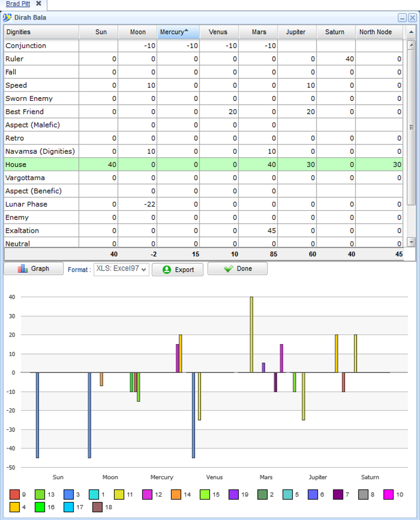The image size is (420, 520).
Task: Click the Graph button with the bar chart icon
Action: point(34,268)
